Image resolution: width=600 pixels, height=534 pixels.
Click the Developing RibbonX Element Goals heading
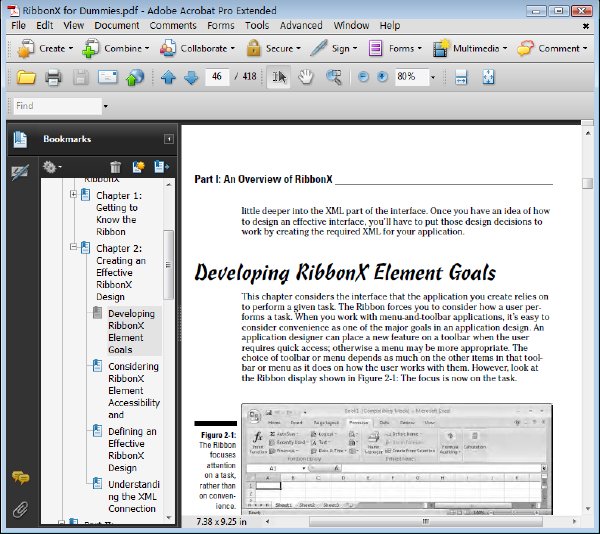(x=345, y=273)
